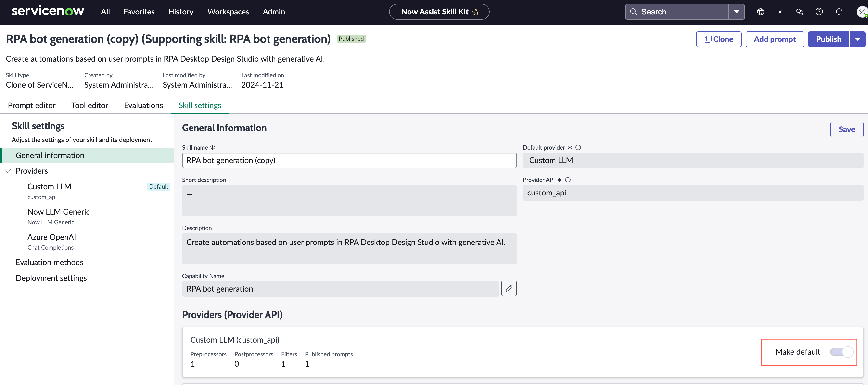Open the Now Assist sparkle icon
This screenshot has width=868, height=385.
click(780, 12)
